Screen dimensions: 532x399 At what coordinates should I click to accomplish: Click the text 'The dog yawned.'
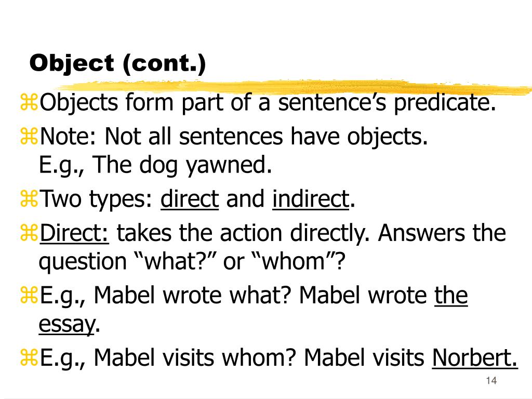[x=182, y=165]
